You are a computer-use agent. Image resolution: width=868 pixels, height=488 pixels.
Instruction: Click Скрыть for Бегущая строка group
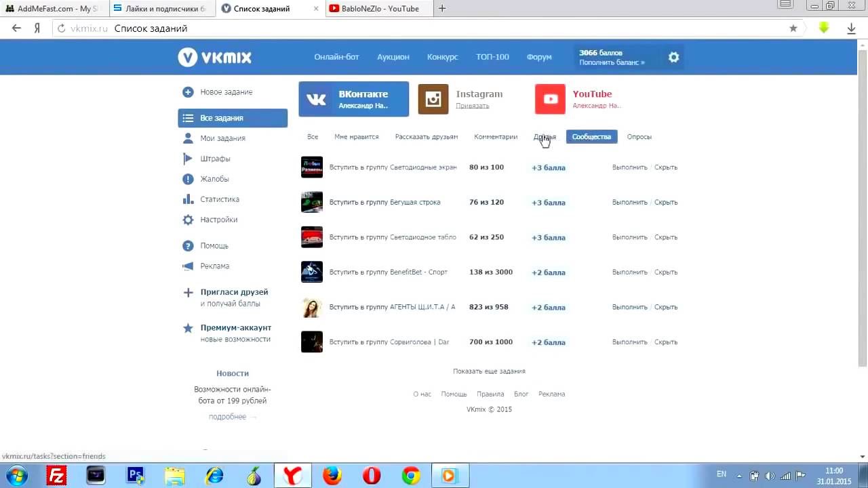[x=666, y=203]
